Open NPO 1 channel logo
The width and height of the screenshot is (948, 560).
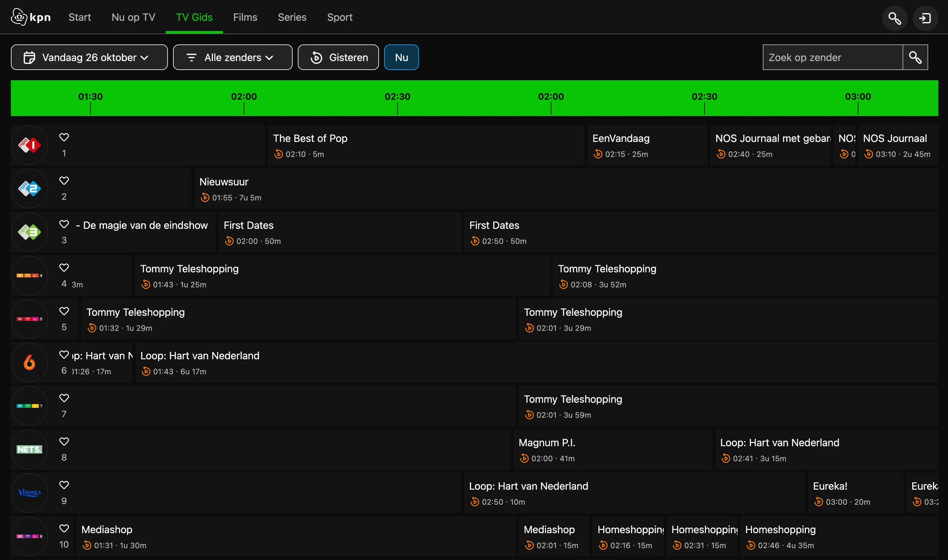click(29, 145)
